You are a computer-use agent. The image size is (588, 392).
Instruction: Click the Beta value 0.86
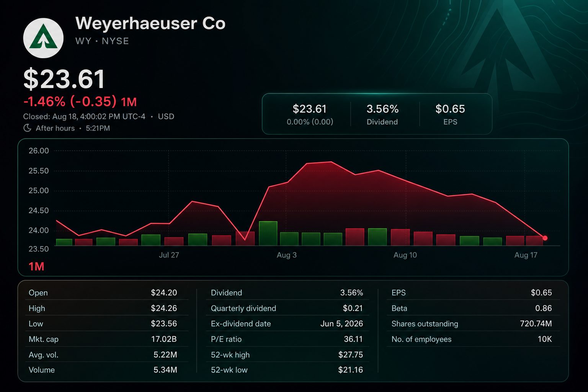tap(544, 308)
